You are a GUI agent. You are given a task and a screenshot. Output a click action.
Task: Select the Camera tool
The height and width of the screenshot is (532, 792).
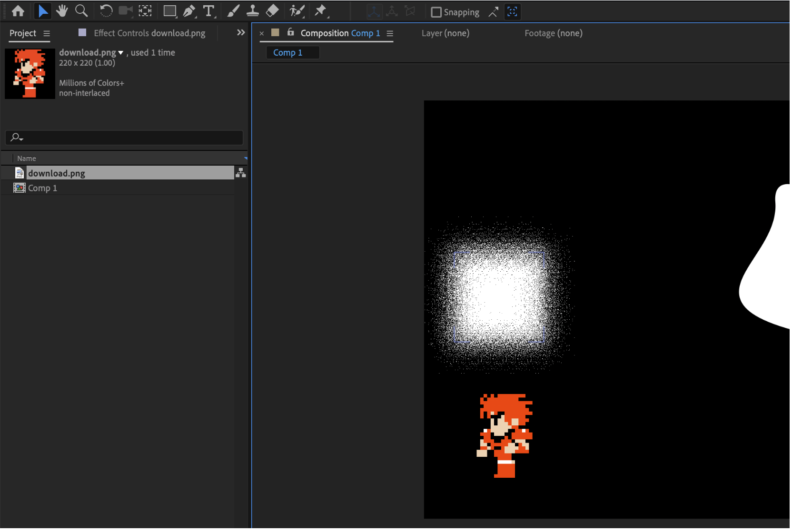click(x=126, y=11)
